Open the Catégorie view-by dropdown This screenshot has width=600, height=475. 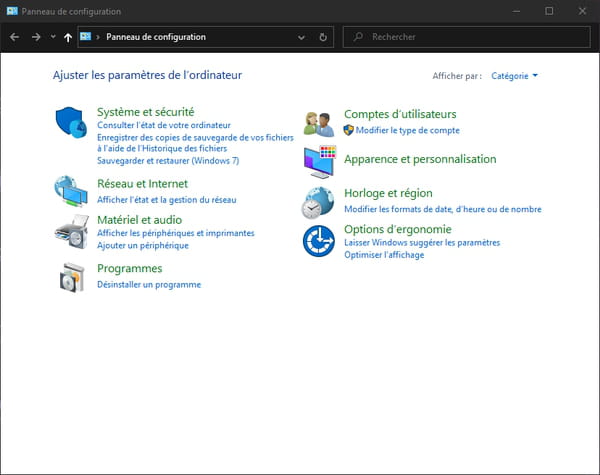click(x=514, y=76)
